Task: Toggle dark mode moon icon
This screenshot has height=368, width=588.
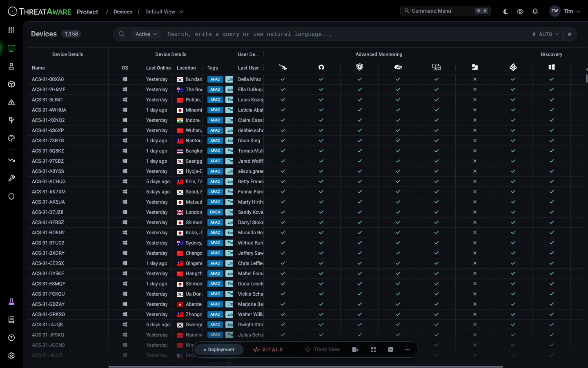Action: point(506,11)
